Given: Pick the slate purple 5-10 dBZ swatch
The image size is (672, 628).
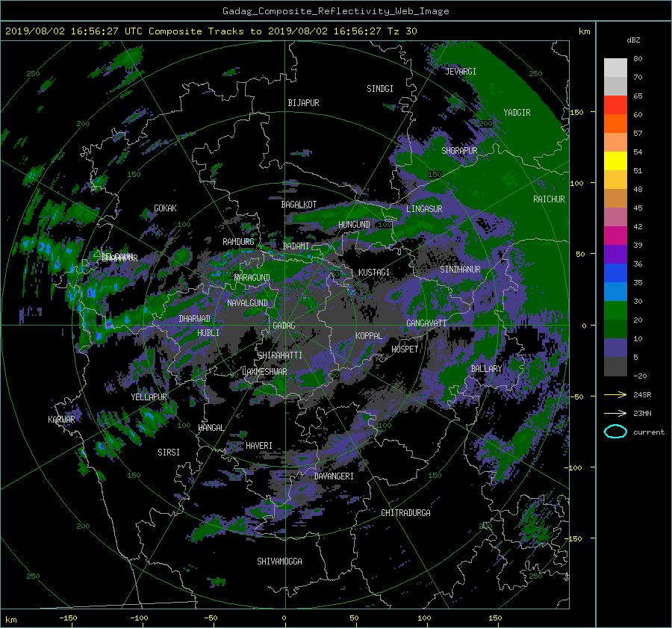Looking at the screenshot, I should pos(615,348).
